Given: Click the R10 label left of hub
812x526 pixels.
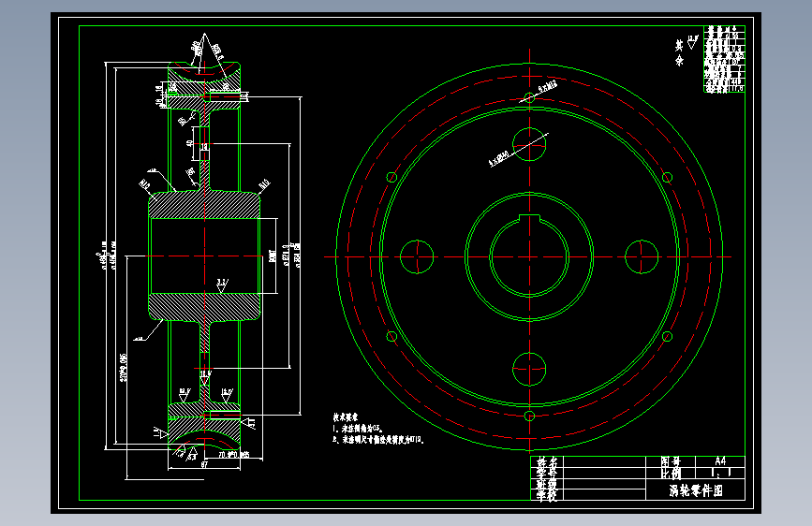Looking at the screenshot, I should click(145, 184).
